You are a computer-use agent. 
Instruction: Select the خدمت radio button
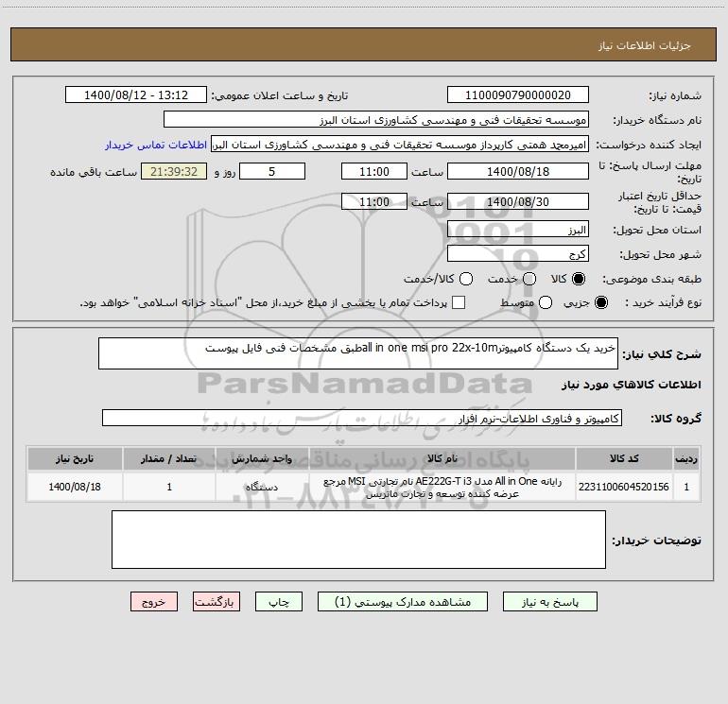tap(529, 279)
